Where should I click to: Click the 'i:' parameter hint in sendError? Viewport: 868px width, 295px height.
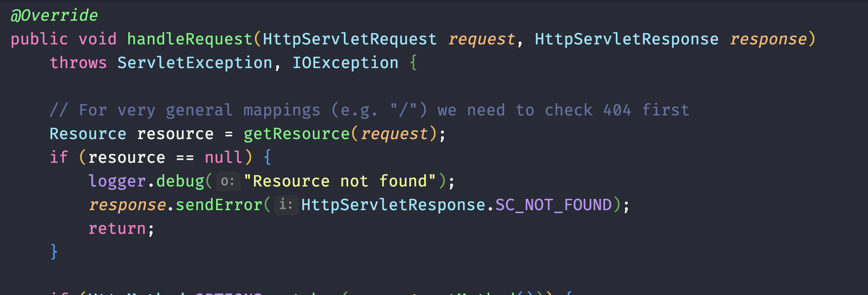pos(286,205)
